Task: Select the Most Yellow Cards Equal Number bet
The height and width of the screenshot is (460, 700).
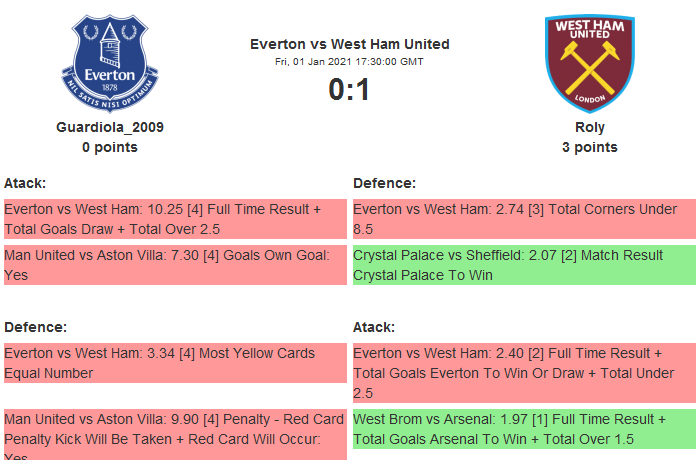Action: click(174, 363)
